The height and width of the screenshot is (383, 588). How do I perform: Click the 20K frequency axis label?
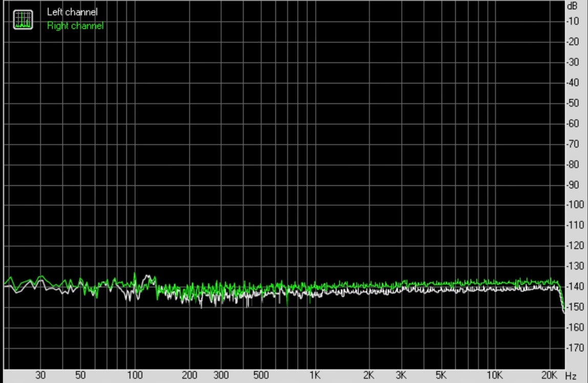point(549,376)
